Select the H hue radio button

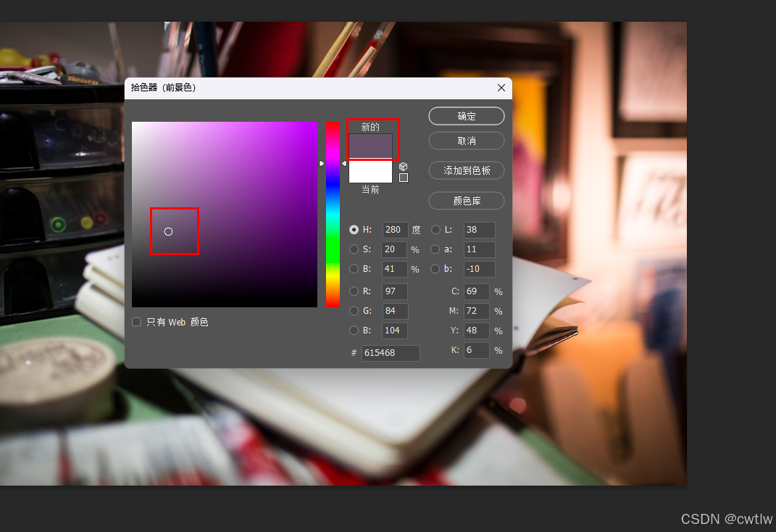(354, 230)
